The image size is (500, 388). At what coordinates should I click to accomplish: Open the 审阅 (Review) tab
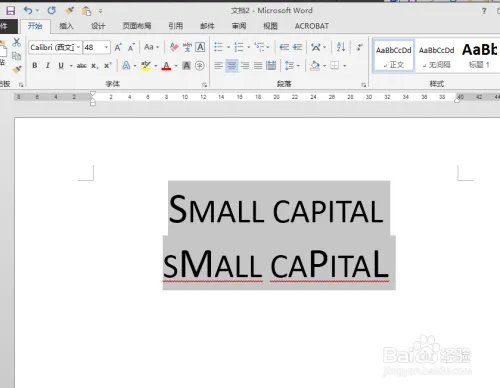tap(239, 26)
